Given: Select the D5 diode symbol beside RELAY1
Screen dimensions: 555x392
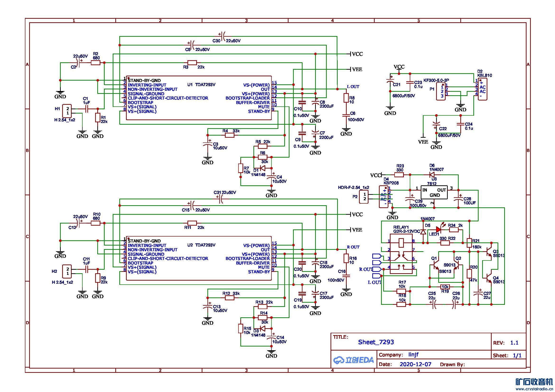Looking at the screenshot, I should (423, 232).
